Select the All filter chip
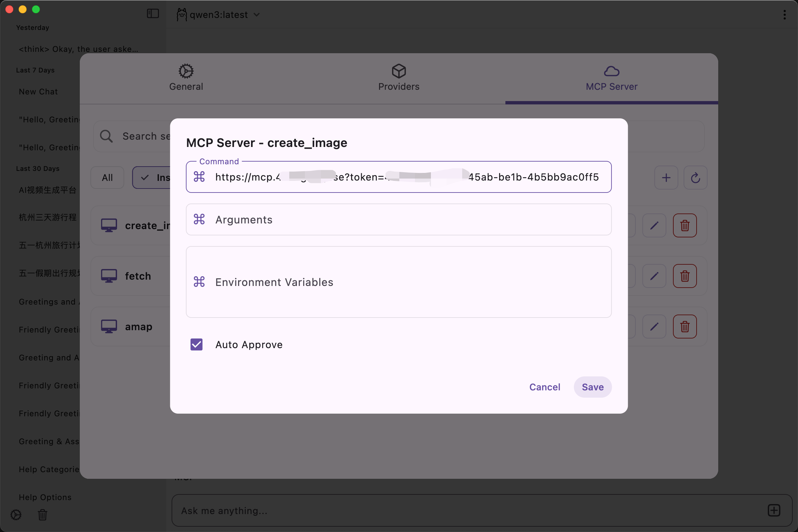The width and height of the screenshot is (798, 532). (x=107, y=178)
